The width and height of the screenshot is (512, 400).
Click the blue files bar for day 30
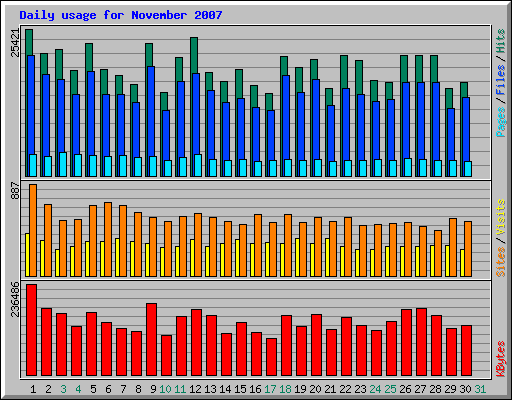(466, 129)
